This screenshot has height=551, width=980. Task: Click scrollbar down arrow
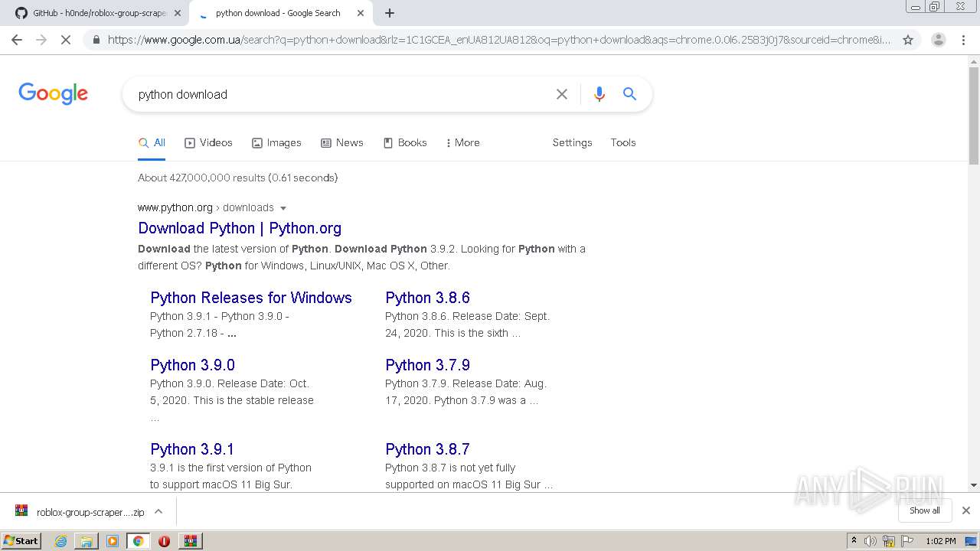click(x=974, y=485)
